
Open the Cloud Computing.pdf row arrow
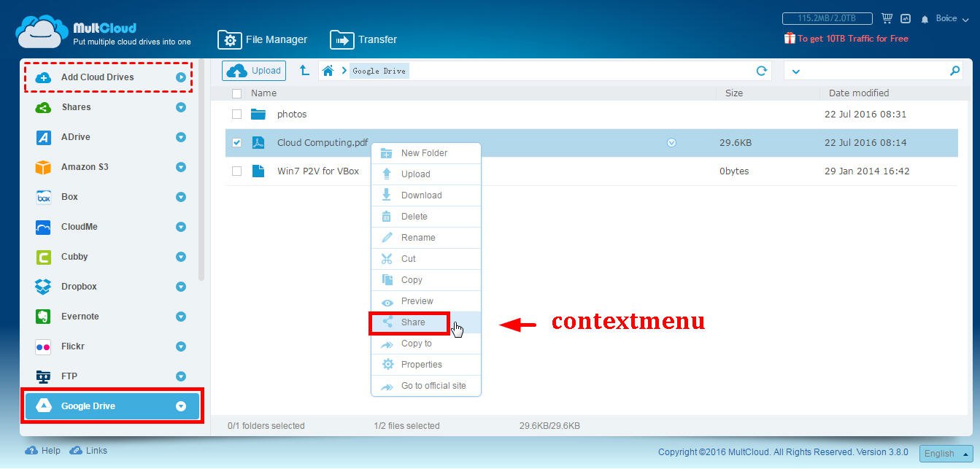(671, 143)
